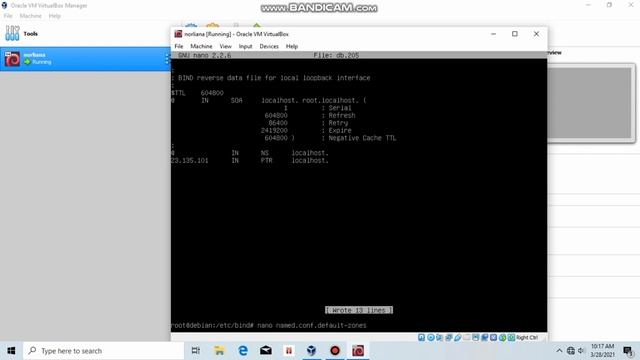Click the nano title 'File: db.205'
Screen dimensions: 640x360
click(336, 55)
